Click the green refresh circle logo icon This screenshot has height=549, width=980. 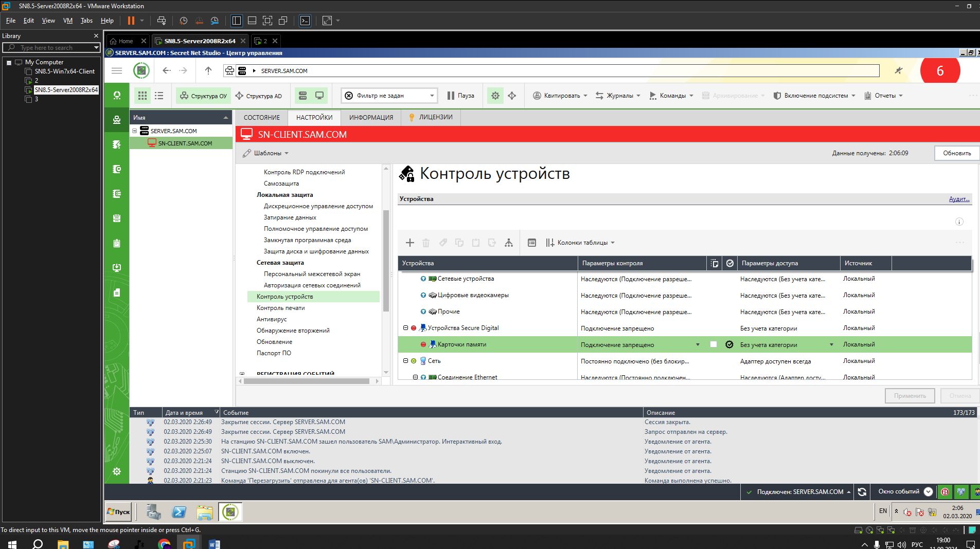141,71
